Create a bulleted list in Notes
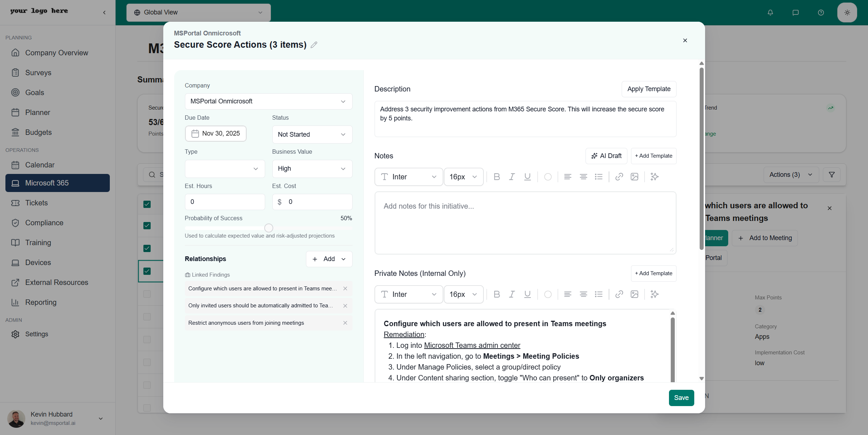The image size is (868, 435). (599, 177)
